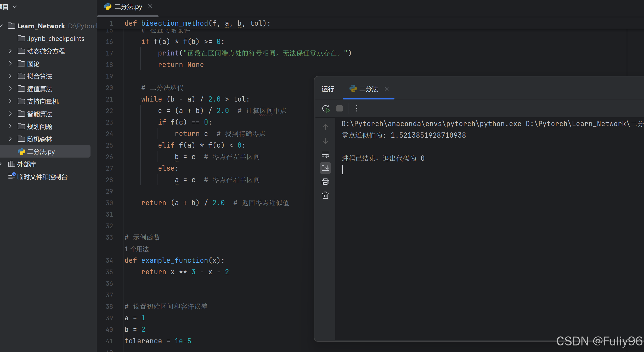Toggle soft-wrap in the Run console
Viewport: 644px width, 352px height.
click(x=325, y=155)
